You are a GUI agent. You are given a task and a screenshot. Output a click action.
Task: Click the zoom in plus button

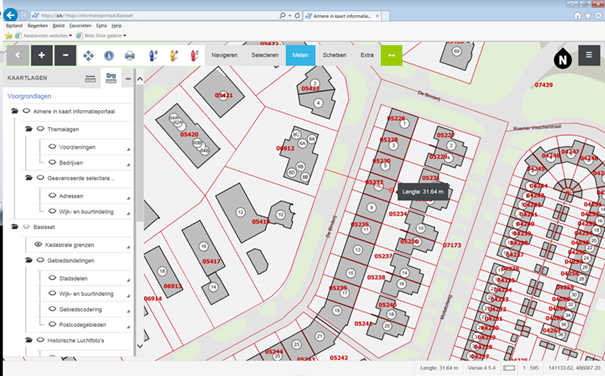(41, 55)
